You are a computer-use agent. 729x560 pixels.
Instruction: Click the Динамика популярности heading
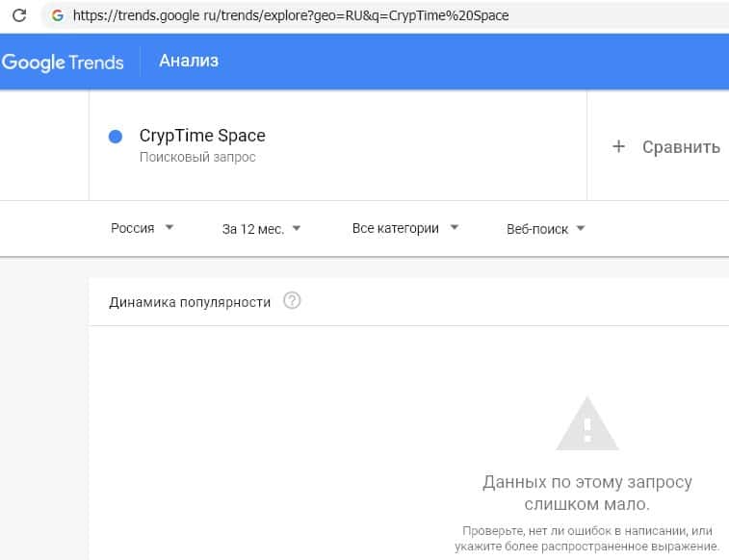point(189,301)
